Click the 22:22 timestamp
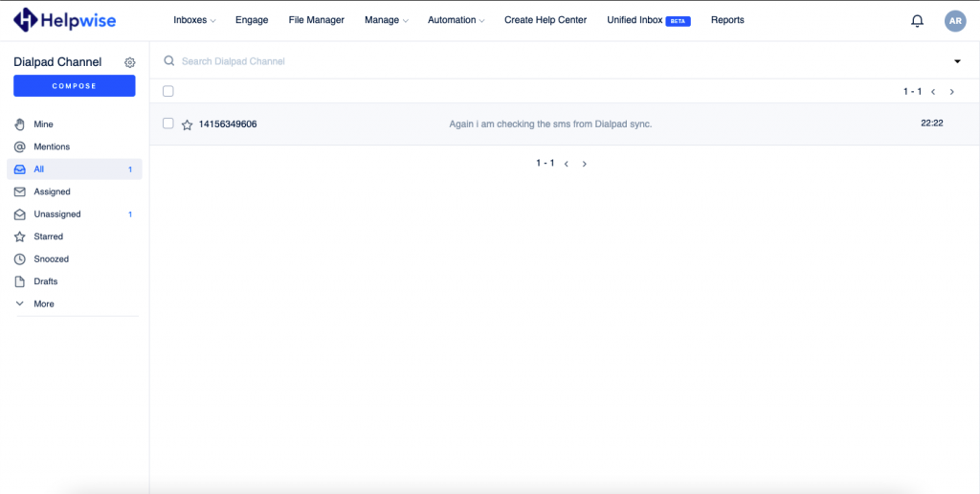 (x=932, y=123)
